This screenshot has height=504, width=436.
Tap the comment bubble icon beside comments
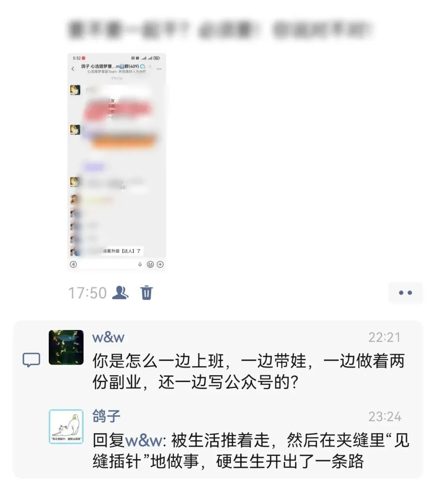[x=31, y=360]
